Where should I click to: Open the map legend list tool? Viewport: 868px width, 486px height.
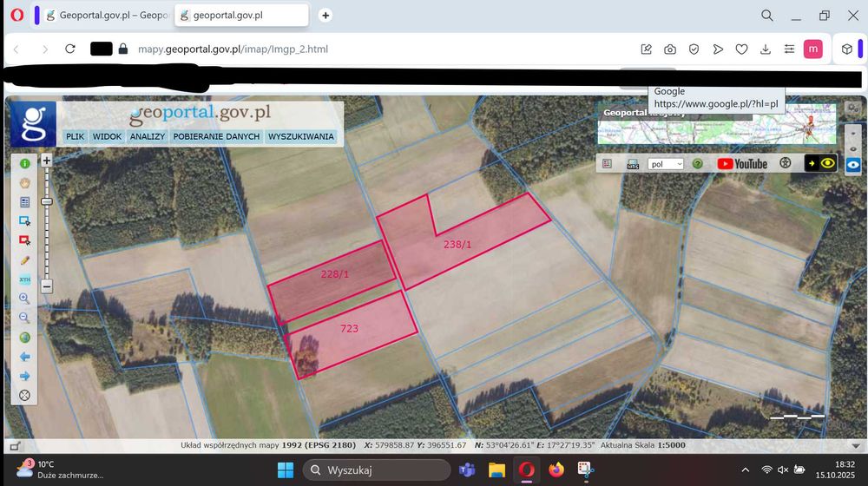pyautogui.click(x=24, y=202)
